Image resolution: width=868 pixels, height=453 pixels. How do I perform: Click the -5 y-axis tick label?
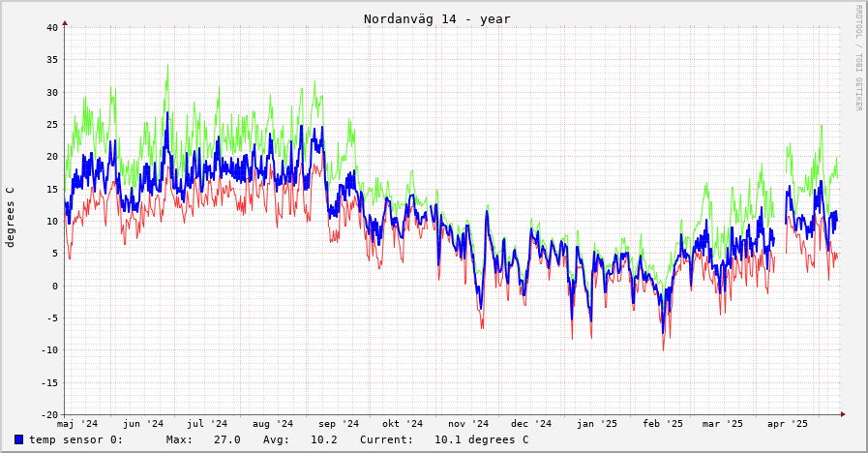[x=52, y=318]
